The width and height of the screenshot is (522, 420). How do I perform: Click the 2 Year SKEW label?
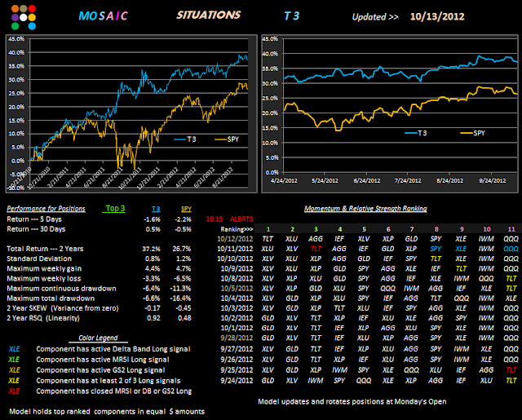coord(63,308)
